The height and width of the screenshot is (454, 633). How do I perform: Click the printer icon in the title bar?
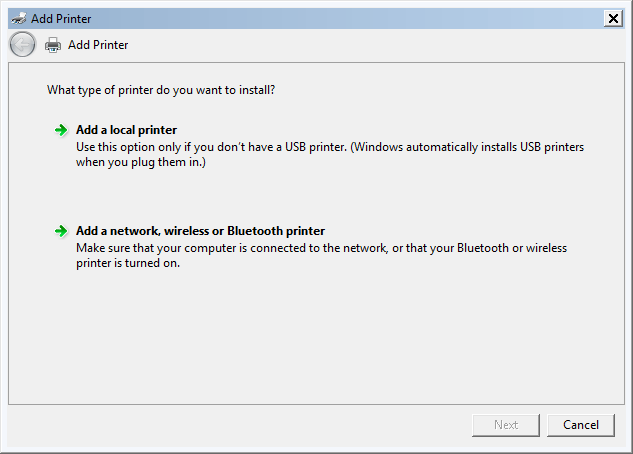click(19, 19)
